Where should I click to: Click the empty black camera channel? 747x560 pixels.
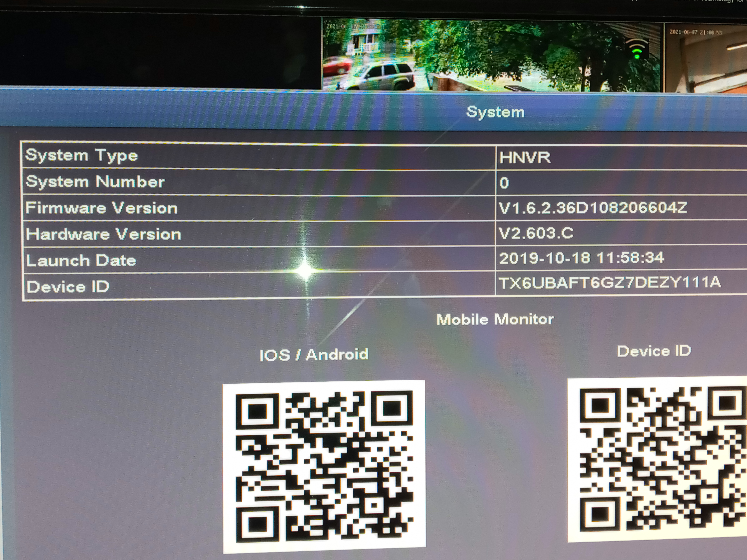coord(160,51)
